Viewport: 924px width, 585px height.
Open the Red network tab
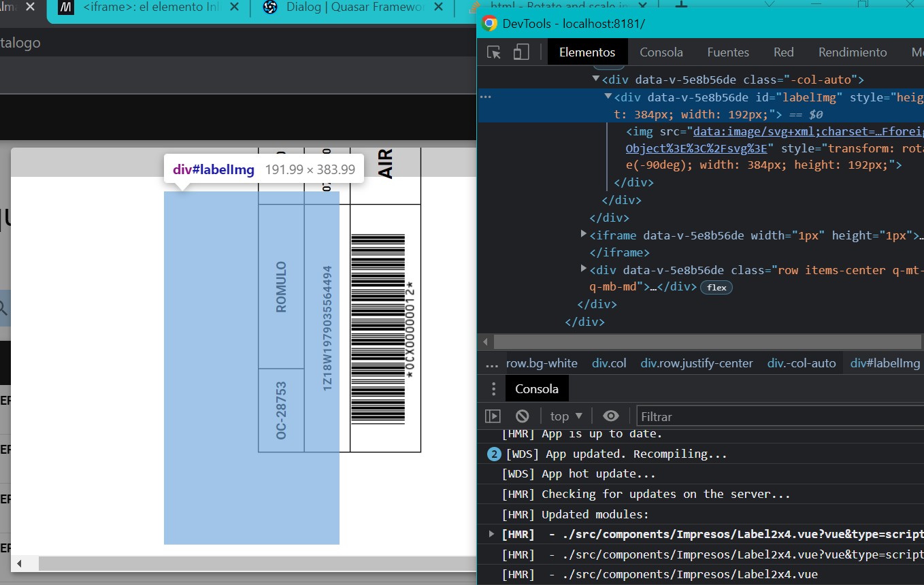pyautogui.click(x=784, y=52)
